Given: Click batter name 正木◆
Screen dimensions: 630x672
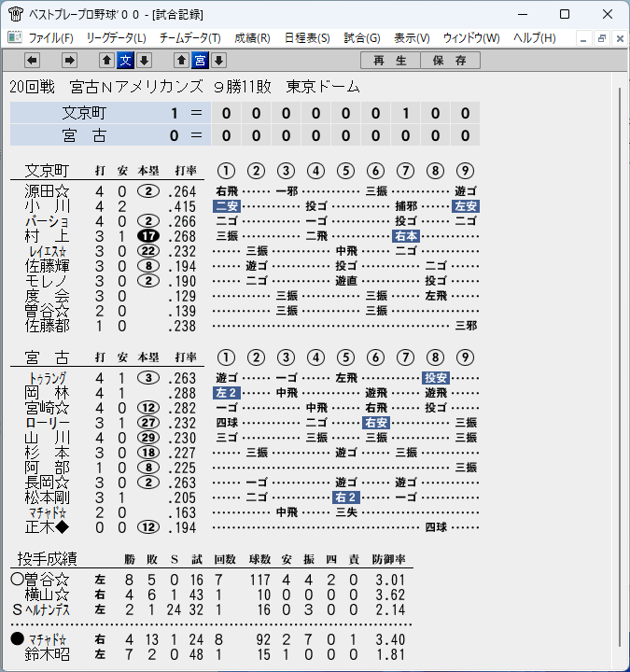Looking at the screenshot, I should [x=48, y=527].
